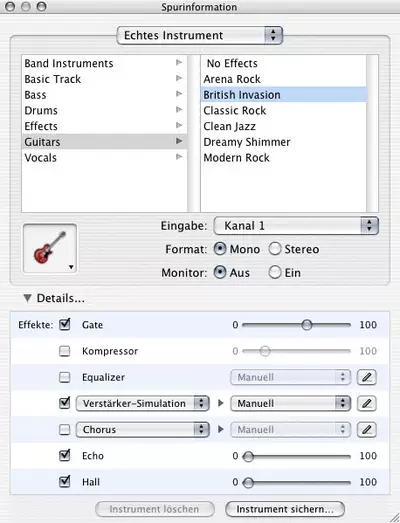The image size is (400, 523).
Task: Choose the Clean Jazz preset
Action: point(283,126)
